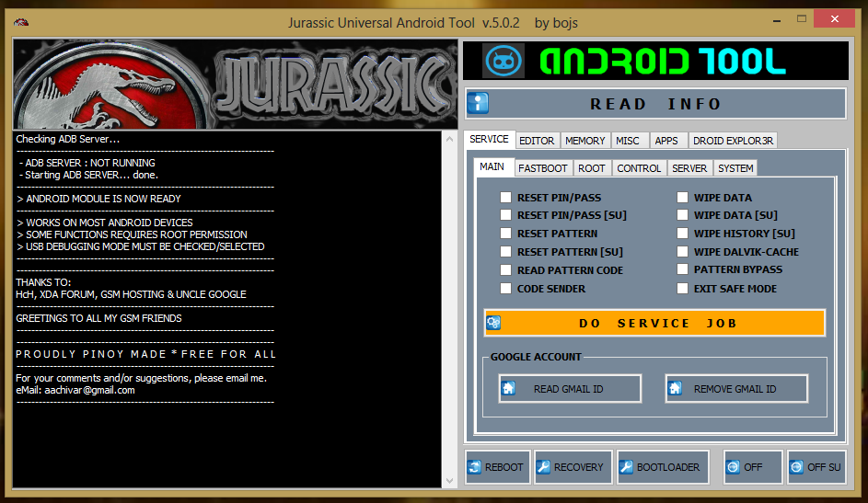
Task: Check the WIPE DATA checkbox
Action: (x=683, y=197)
